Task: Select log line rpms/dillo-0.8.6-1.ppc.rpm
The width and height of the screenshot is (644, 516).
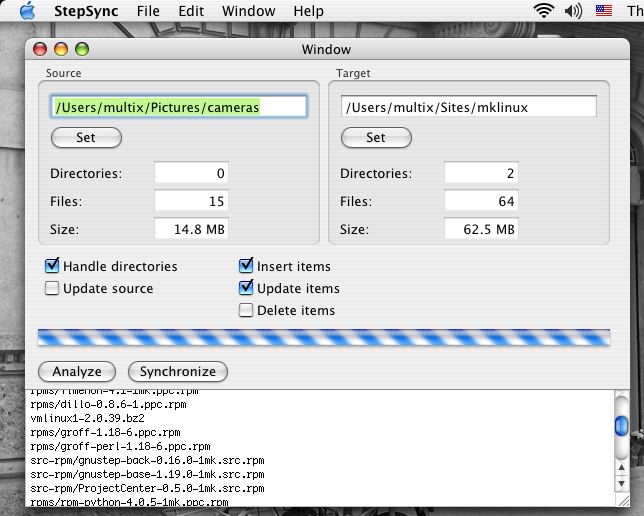Action: point(108,405)
